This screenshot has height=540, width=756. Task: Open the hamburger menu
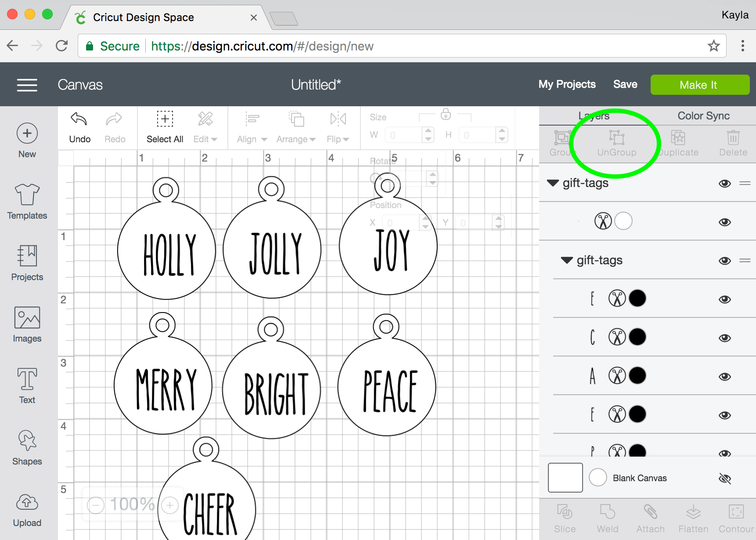[x=27, y=85]
